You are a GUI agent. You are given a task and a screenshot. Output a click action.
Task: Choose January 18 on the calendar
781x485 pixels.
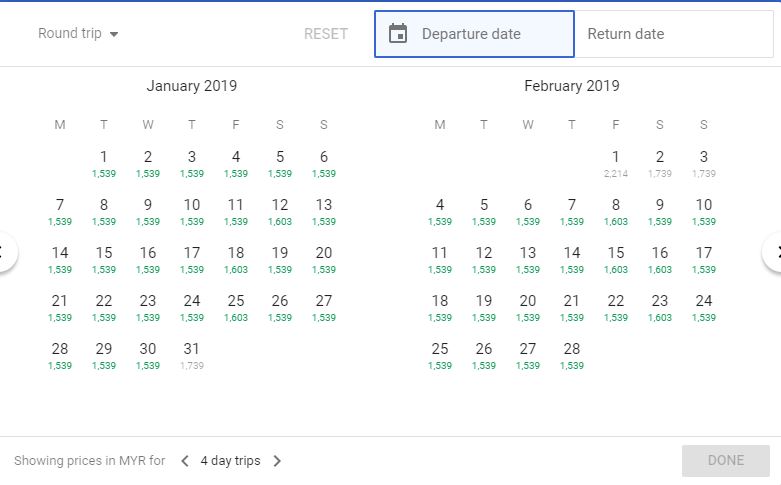point(236,257)
